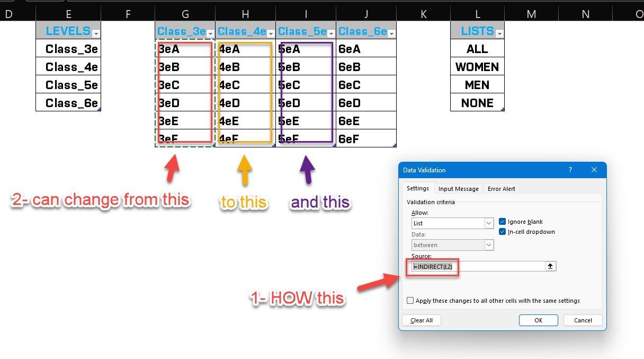The image size is (644, 359).
Task: Dismiss the dialog using Cancel
Action: [583, 320]
